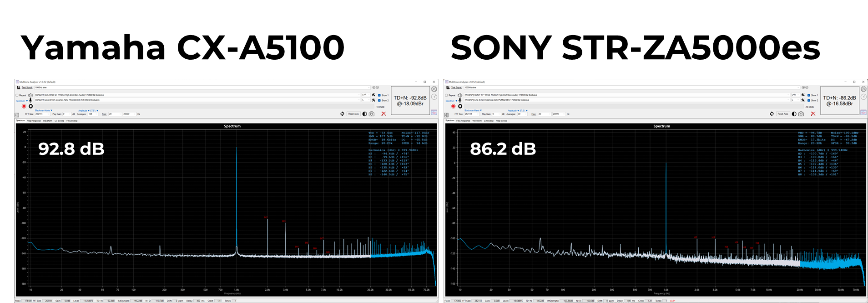Click the clock icon in Yamaha window

[434, 97]
